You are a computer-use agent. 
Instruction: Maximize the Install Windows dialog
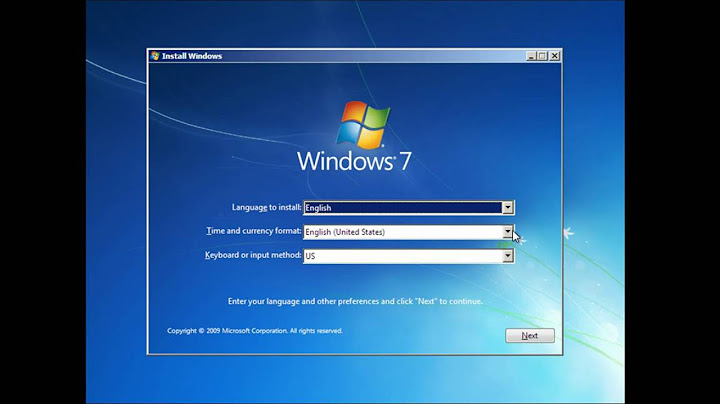[542, 56]
